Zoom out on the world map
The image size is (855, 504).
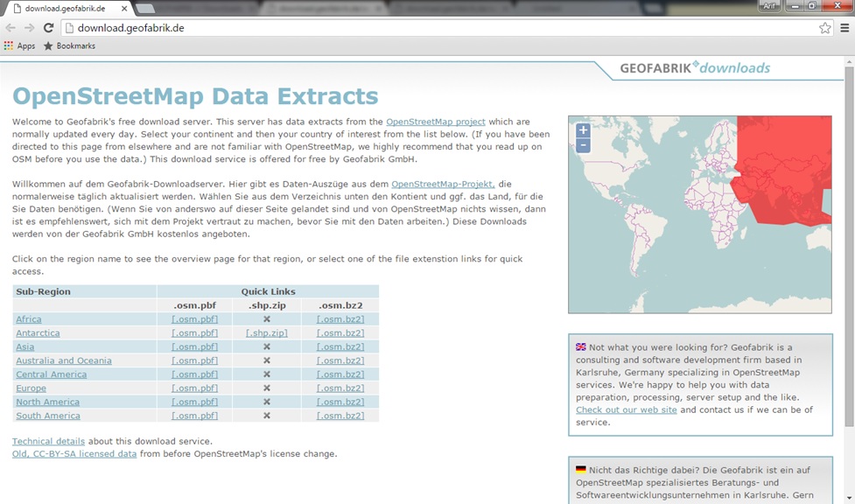[x=582, y=145]
